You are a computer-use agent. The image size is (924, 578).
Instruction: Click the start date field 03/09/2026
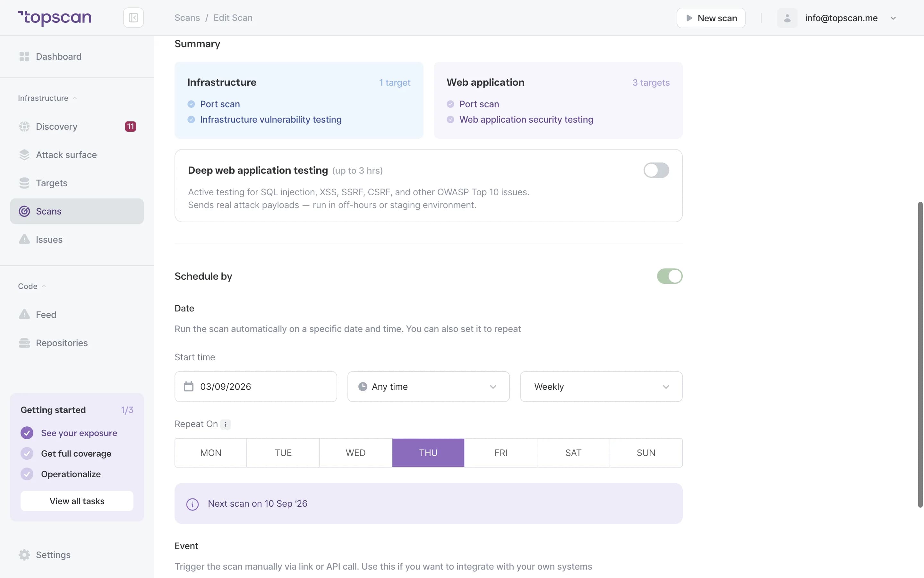[x=256, y=387]
